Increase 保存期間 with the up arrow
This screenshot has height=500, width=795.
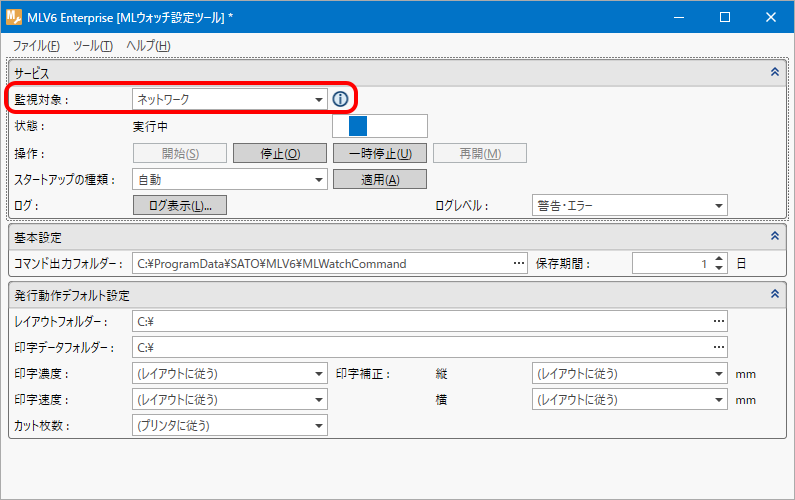(719, 259)
